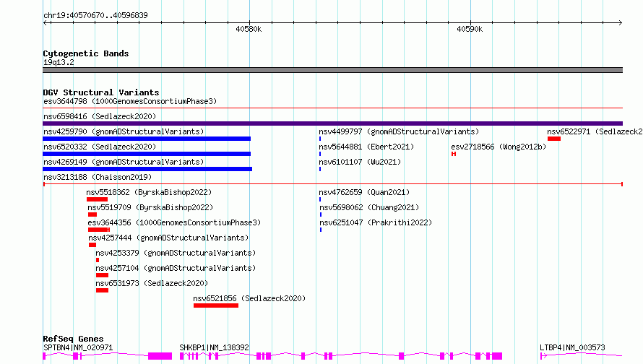Select the Cytogenetic Bands track title
This screenshot has height=364, width=643.
86,53
